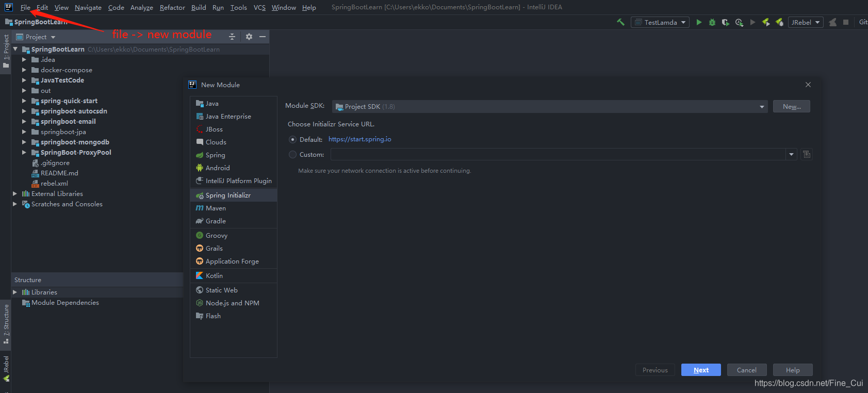Run the TestLamda configuration
868x393 pixels.
pos(699,22)
